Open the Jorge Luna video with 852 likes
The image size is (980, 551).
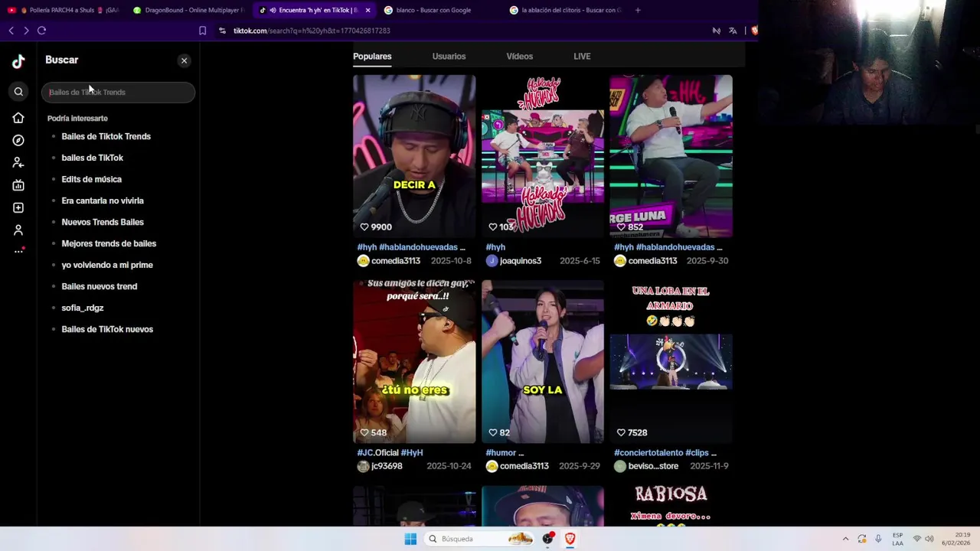[x=671, y=156]
